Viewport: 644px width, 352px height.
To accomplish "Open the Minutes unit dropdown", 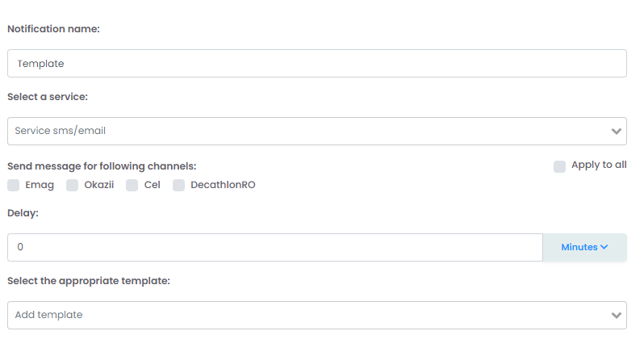I will [x=583, y=248].
